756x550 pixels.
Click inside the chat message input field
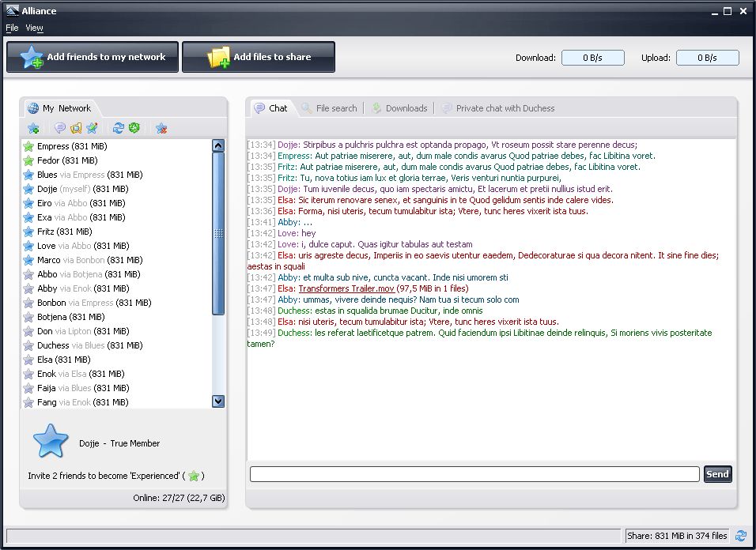tap(474, 474)
